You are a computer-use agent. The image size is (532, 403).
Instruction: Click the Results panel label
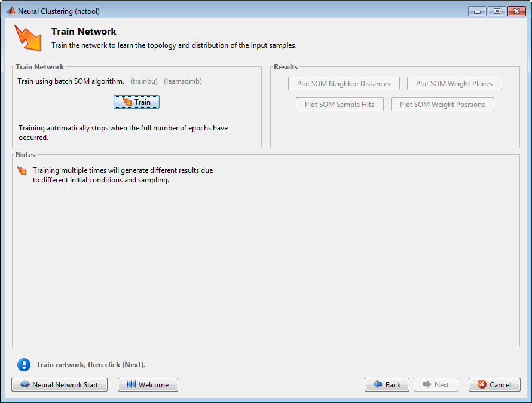point(286,67)
